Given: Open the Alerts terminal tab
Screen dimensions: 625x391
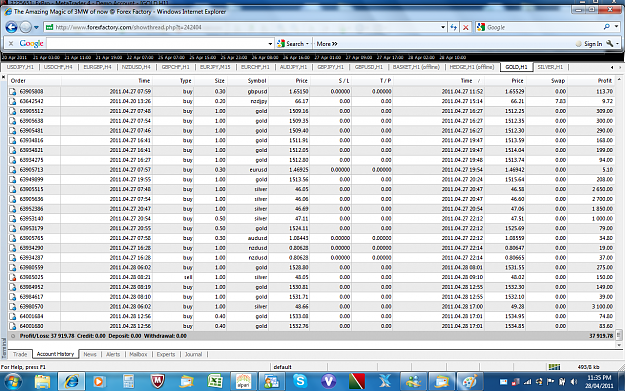Looking at the screenshot, I should [x=113, y=354].
